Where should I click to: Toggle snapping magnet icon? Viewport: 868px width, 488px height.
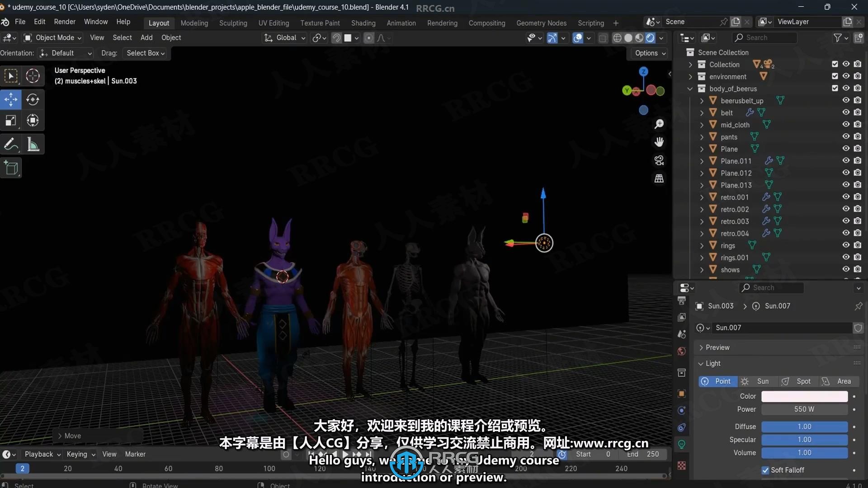(336, 38)
